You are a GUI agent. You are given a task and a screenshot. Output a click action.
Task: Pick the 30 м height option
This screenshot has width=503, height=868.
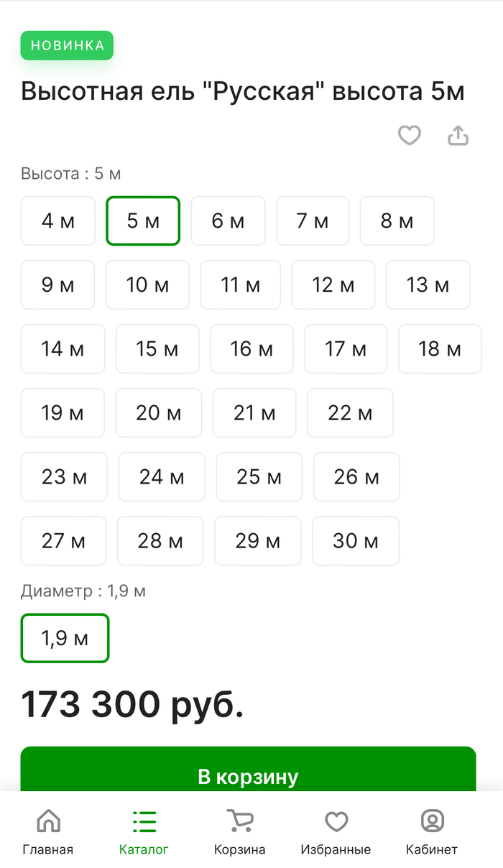click(356, 540)
